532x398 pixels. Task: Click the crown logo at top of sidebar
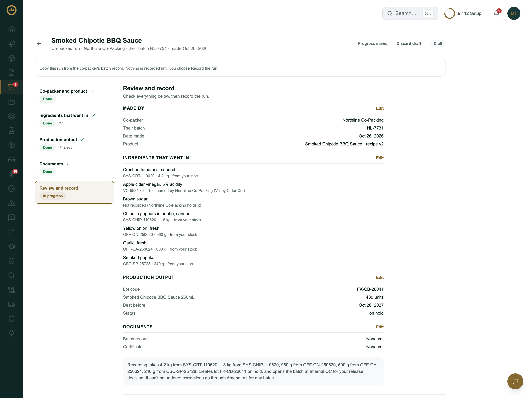(12, 10)
